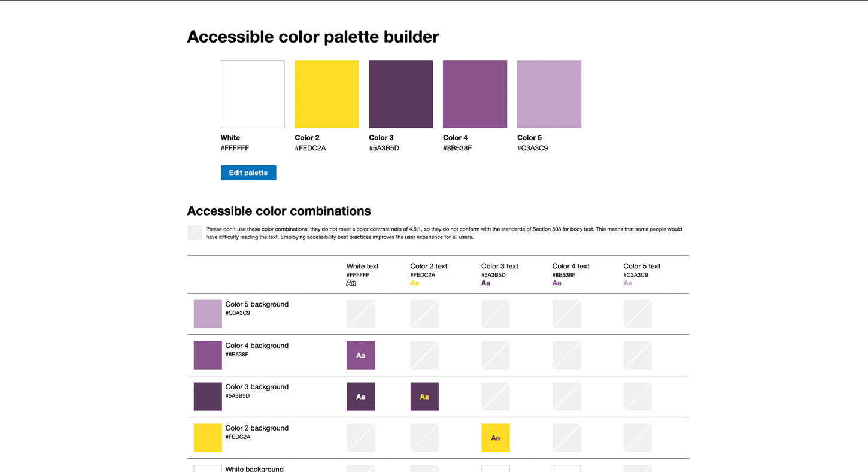Select the yellow Color 2 palette swatch

pos(326,94)
